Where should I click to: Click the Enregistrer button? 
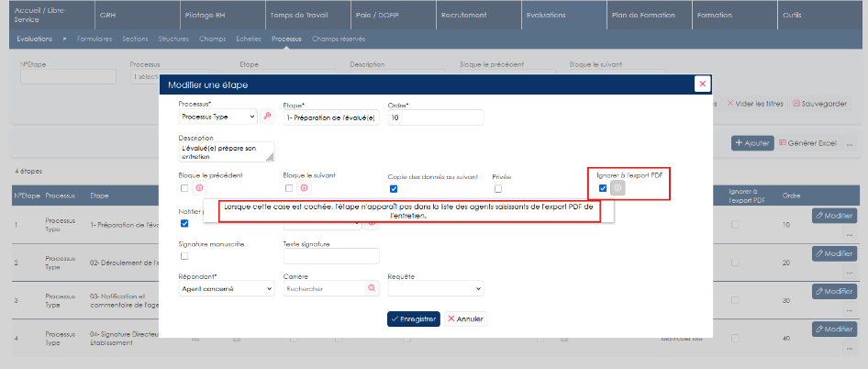[414, 319]
